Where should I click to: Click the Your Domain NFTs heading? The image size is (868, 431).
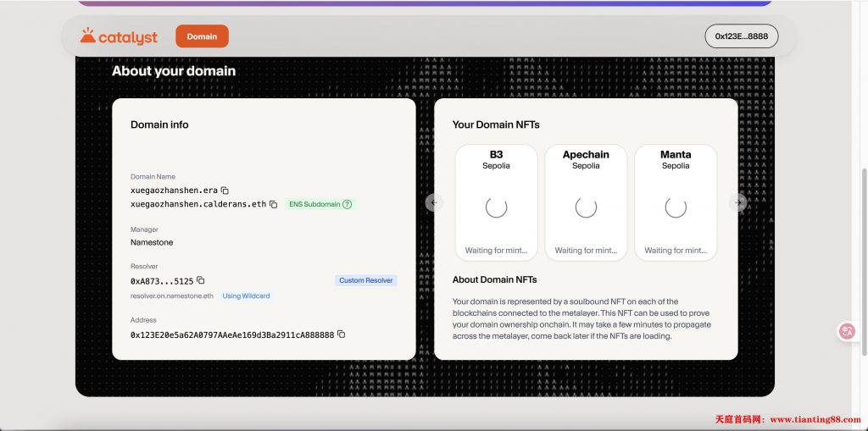pos(496,124)
